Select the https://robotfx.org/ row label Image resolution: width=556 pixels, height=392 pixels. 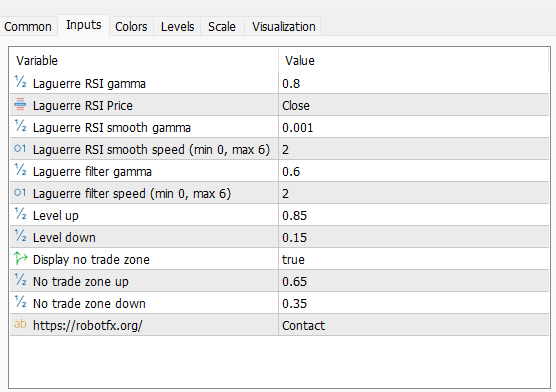[88, 326]
